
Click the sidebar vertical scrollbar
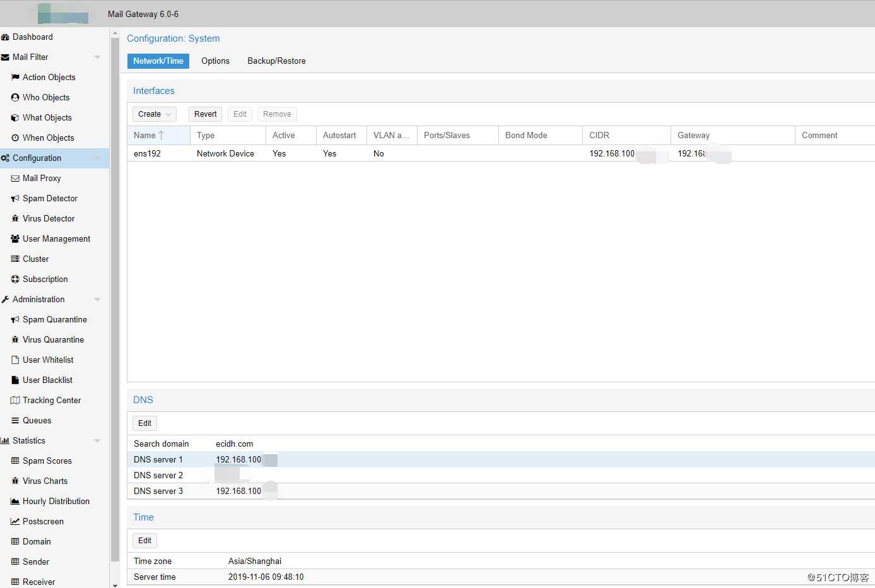point(115,300)
